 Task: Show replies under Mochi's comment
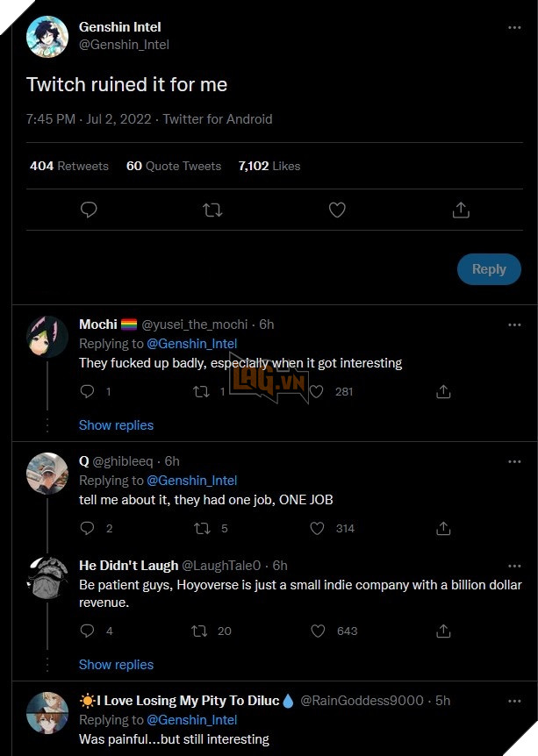[x=116, y=425]
